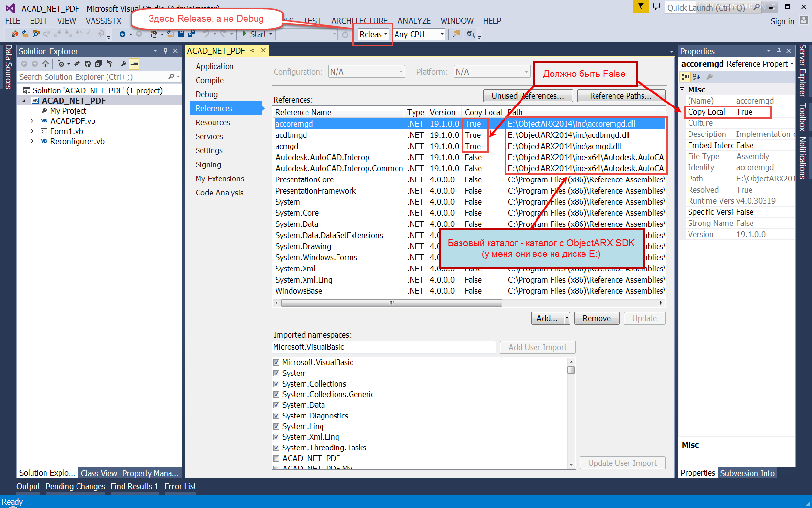Expand the Form1.vb tree node

[x=32, y=131]
